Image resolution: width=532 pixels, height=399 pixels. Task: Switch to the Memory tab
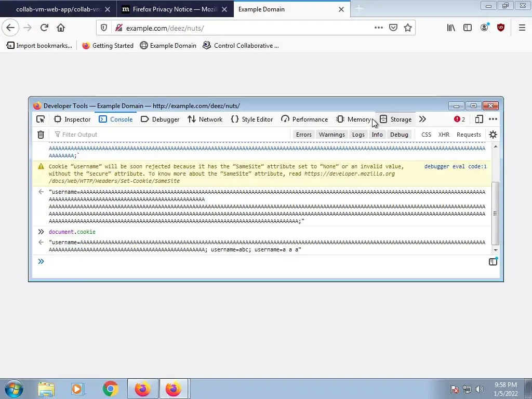click(353, 119)
